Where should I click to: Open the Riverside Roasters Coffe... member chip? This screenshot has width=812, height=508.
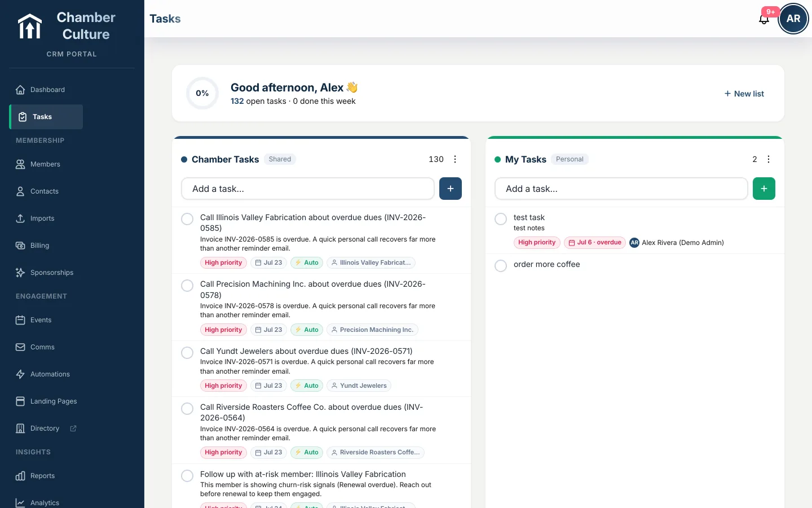coord(376,452)
